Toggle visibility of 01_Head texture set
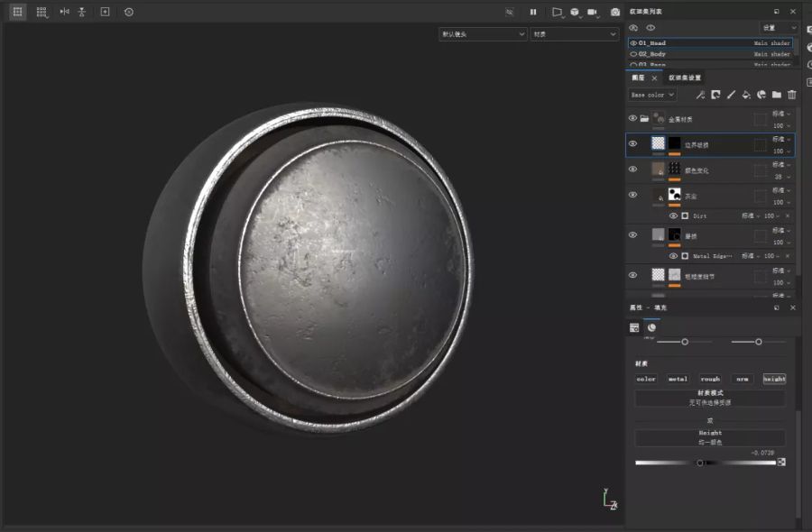Image resolution: width=812 pixels, height=532 pixels. pos(633,43)
